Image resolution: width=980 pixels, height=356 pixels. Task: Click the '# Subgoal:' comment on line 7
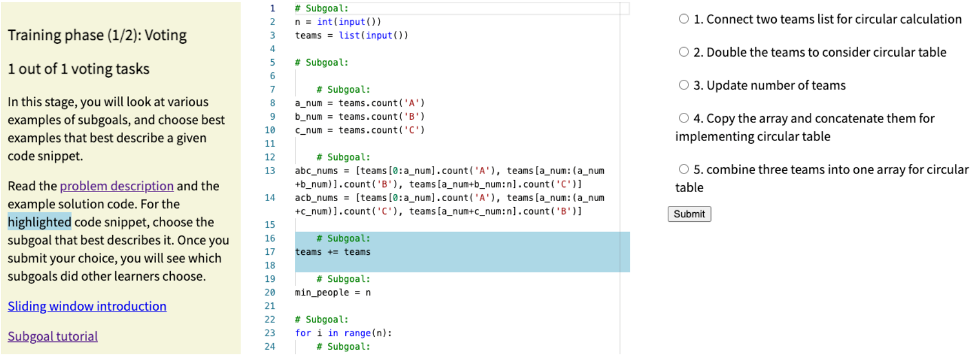click(343, 90)
